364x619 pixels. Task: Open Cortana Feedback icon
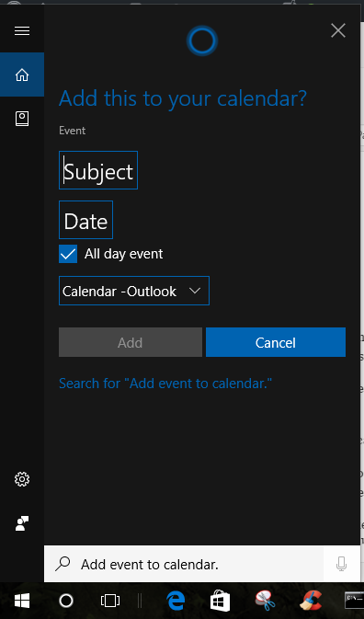coord(22,523)
